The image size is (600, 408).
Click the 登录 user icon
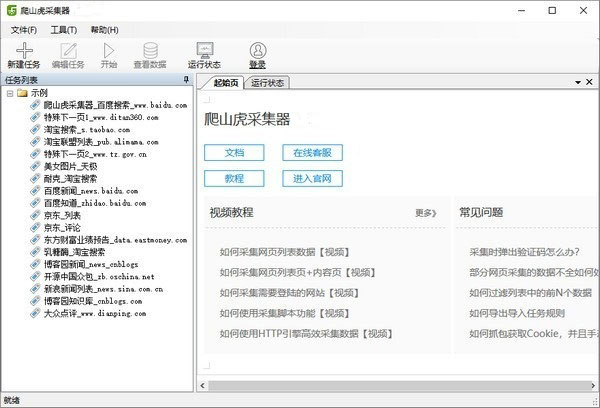[258, 51]
